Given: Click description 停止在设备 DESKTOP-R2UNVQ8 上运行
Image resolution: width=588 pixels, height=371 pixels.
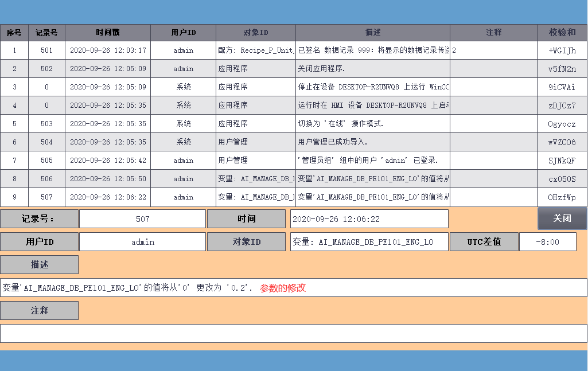Looking at the screenshot, I should click(373, 87).
